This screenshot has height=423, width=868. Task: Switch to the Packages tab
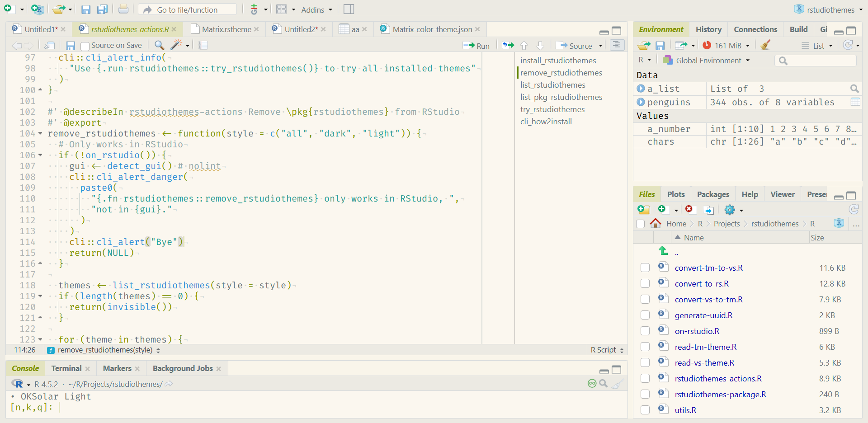point(713,194)
